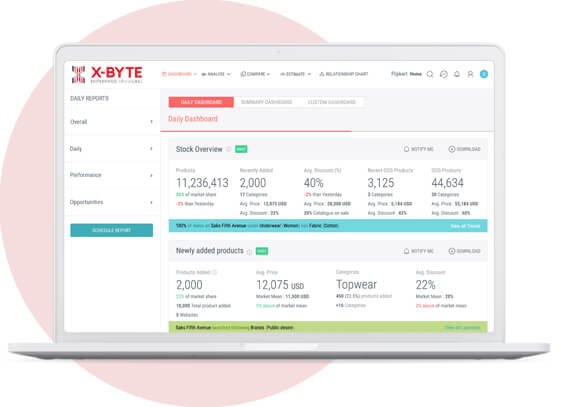Click the Avg. Discount value 40%
Image resolution: width=583 pixels, height=407 pixels.
click(x=313, y=183)
